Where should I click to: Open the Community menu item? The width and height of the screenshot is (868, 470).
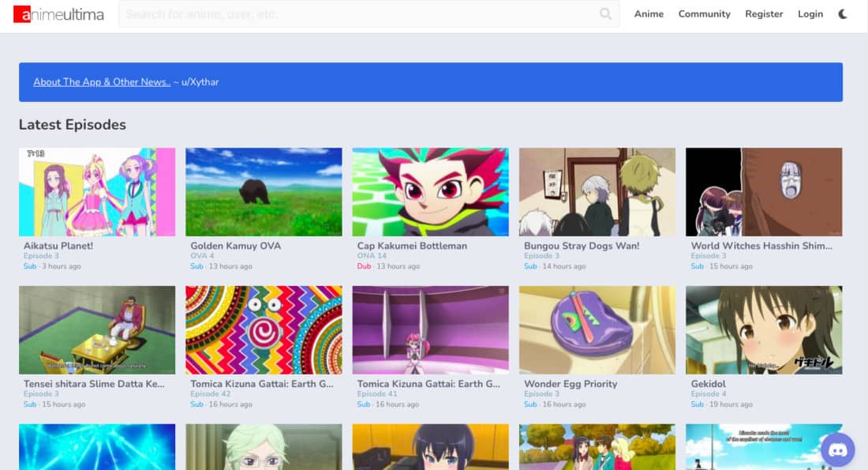click(x=704, y=14)
